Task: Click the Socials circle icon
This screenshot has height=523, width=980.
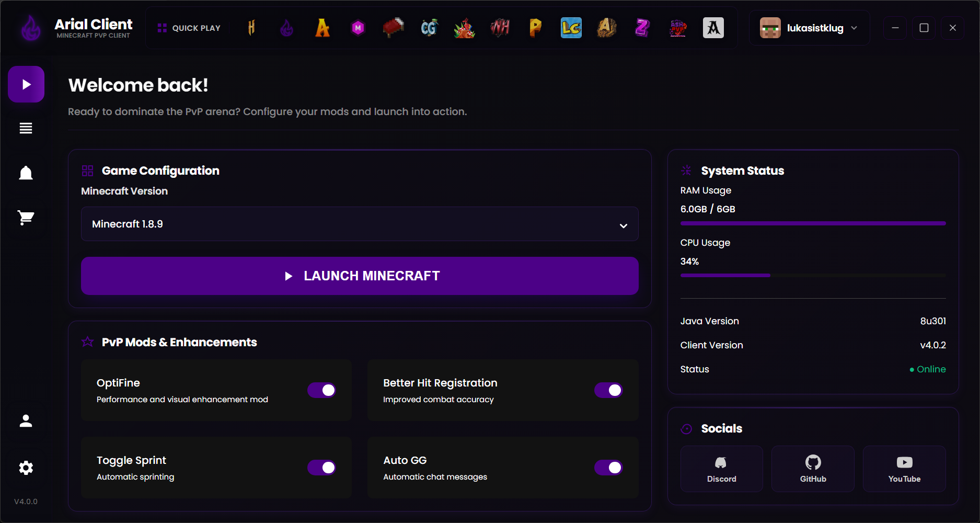Action: 686,429
